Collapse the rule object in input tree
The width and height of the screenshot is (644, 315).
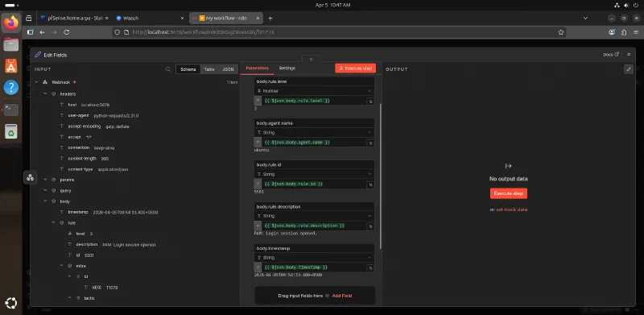(53, 223)
